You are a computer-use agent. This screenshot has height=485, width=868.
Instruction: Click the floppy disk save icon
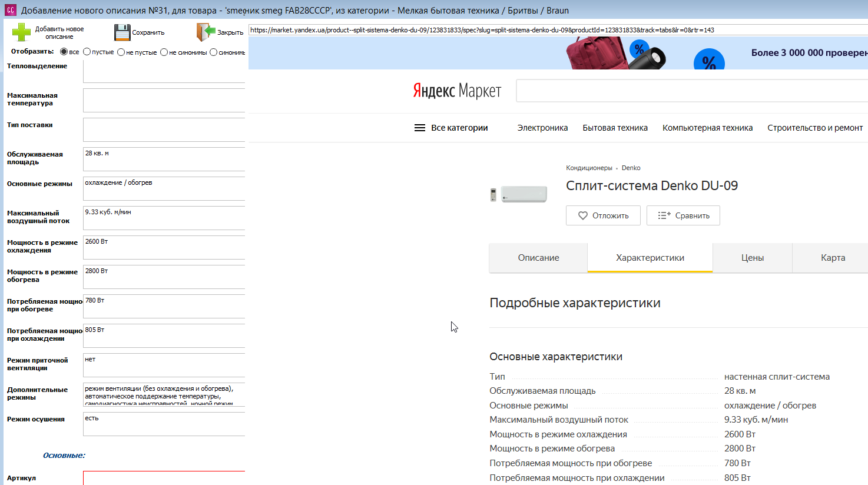(122, 32)
